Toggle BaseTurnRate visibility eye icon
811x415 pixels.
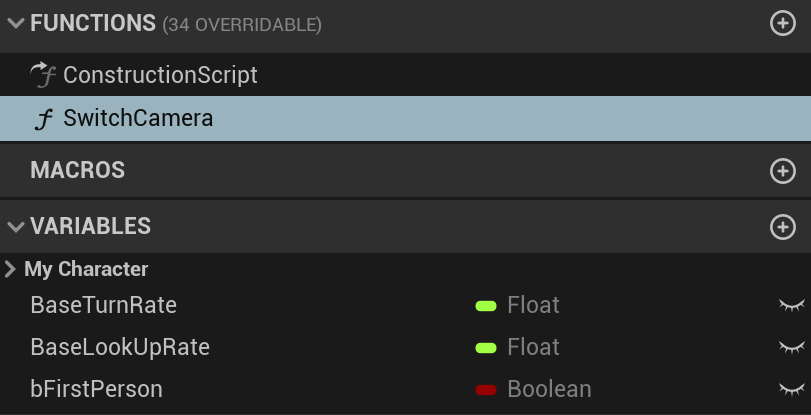point(791,305)
